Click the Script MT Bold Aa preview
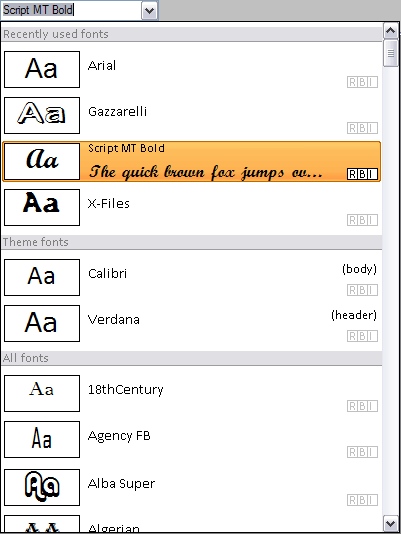The width and height of the screenshot is (401, 534). coord(42,161)
